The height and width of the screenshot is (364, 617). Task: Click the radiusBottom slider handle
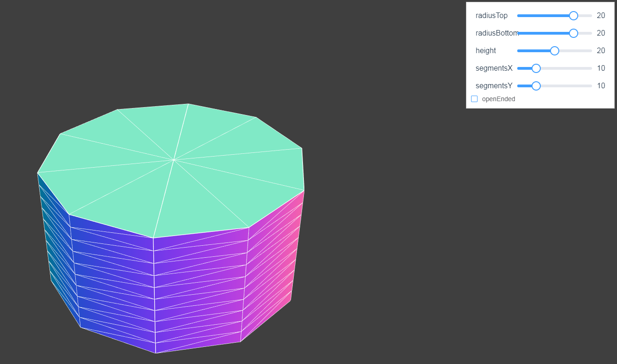[x=573, y=33]
